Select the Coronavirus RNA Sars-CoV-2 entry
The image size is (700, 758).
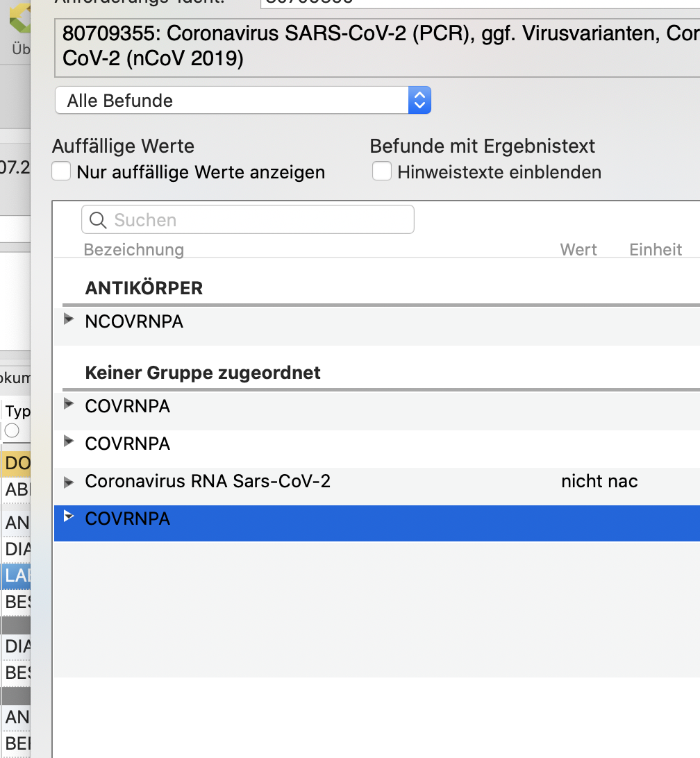point(208,482)
